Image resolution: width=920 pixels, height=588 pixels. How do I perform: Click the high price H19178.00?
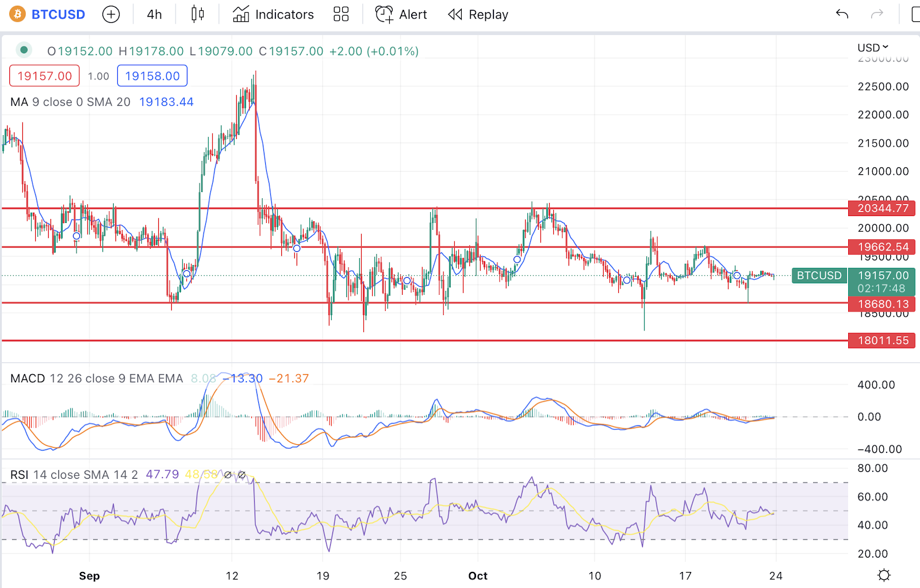(151, 51)
